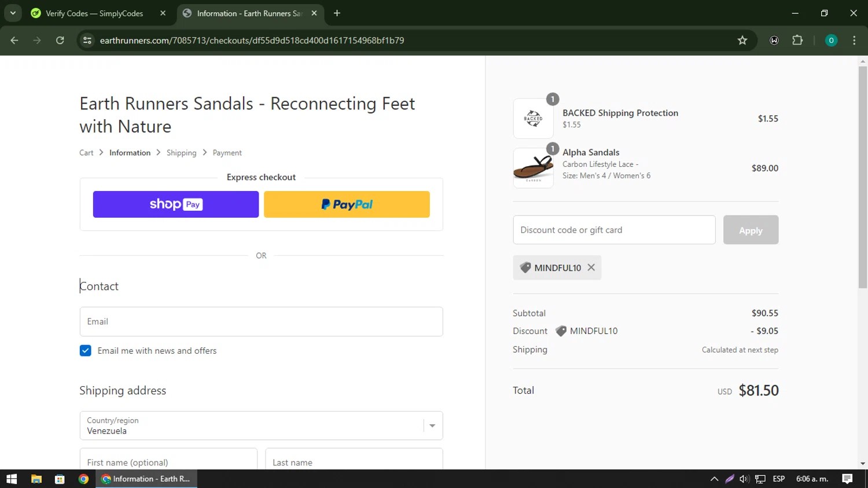
Task: Bookmark this page with the star icon
Action: (742, 41)
